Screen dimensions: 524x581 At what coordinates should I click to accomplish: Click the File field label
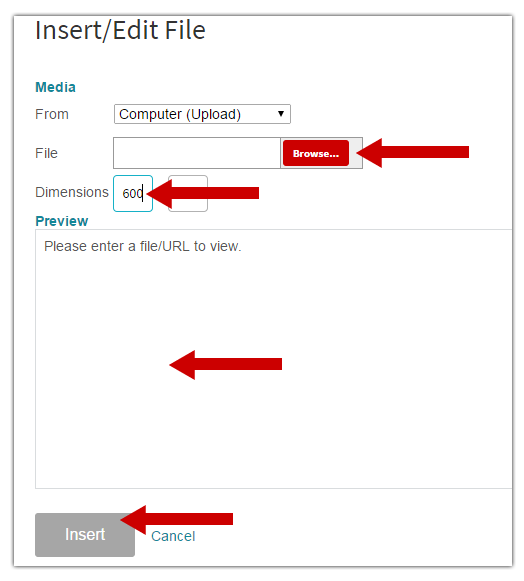click(46, 153)
